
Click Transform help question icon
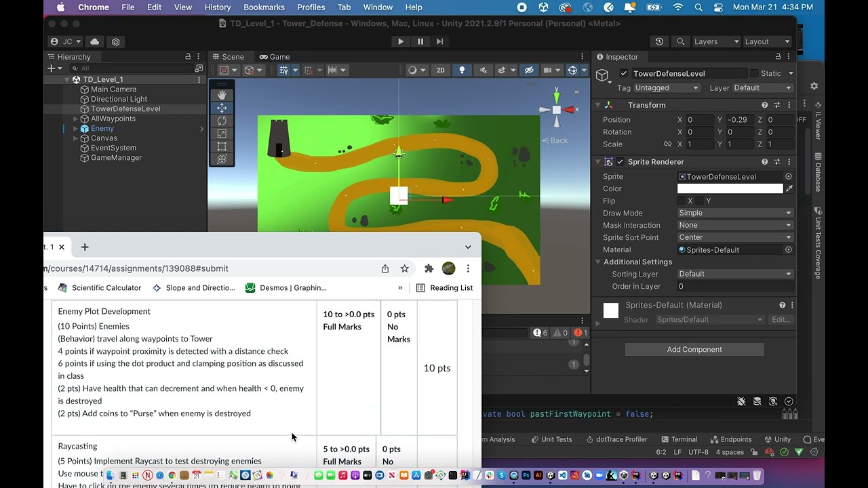765,105
